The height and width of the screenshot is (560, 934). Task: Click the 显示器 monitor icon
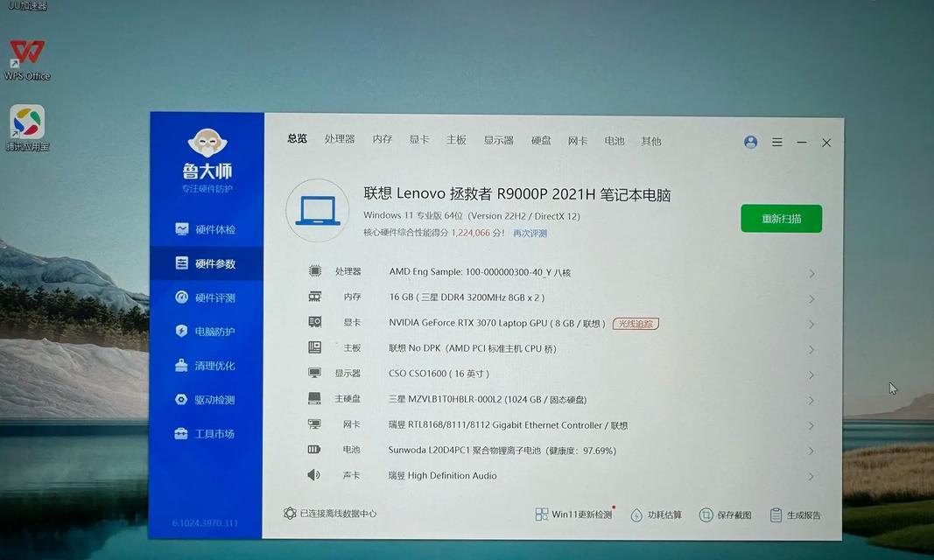314,373
